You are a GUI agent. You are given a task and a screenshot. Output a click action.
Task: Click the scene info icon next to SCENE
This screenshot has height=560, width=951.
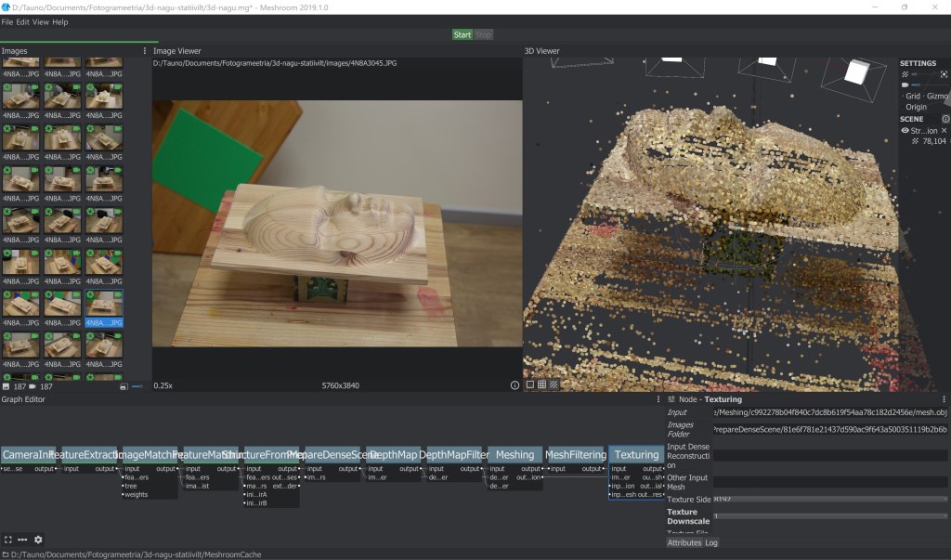click(x=945, y=119)
